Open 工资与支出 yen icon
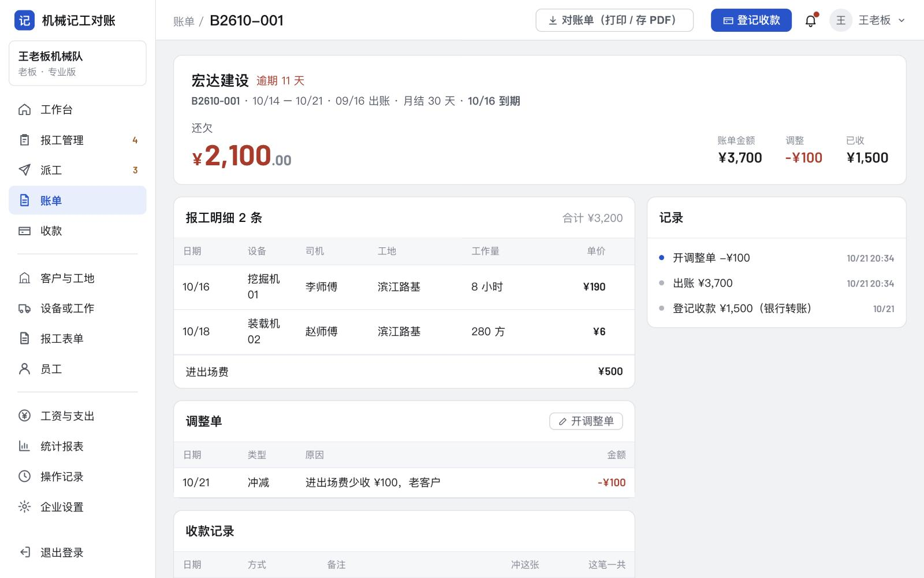Image resolution: width=924 pixels, height=578 pixels. tap(24, 416)
